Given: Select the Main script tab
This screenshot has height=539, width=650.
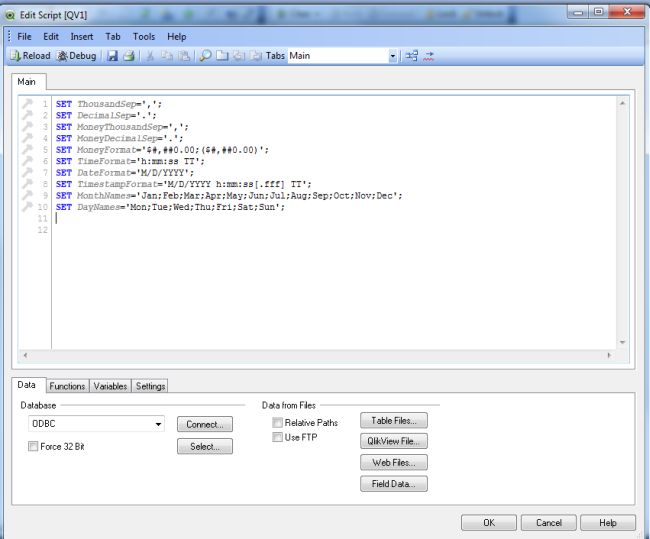Looking at the screenshot, I should [27, 82].
